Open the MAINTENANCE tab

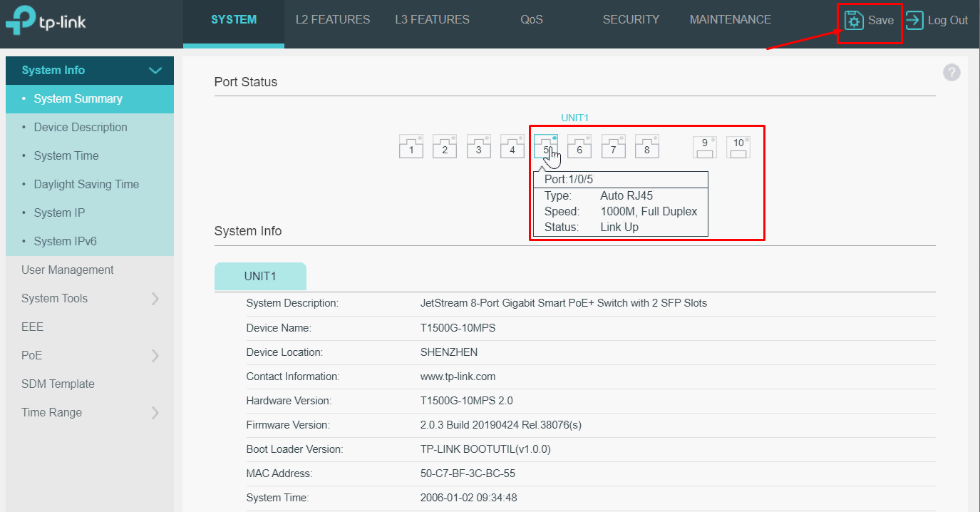tap(731, 20)
